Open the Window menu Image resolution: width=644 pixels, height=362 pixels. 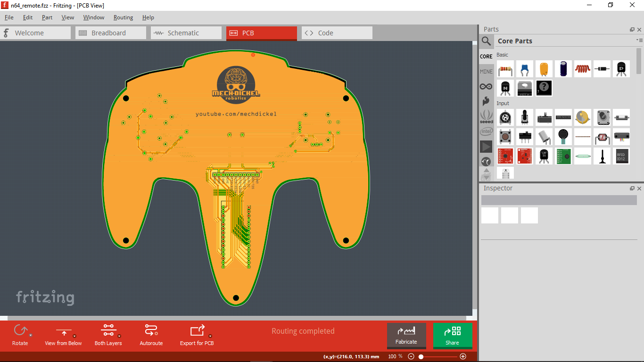pyautogui.click(x=94, y=17)
